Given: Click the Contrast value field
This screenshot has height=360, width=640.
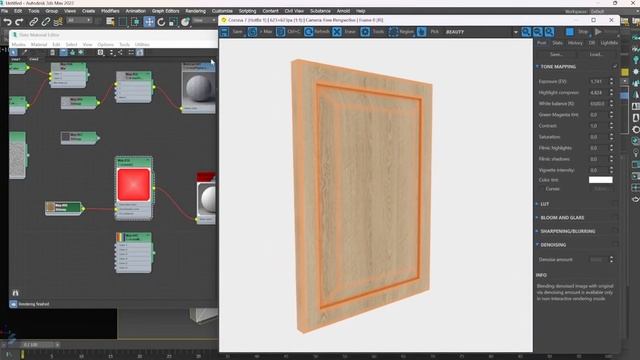Looking at the screenshot, I should click(598, 126).
